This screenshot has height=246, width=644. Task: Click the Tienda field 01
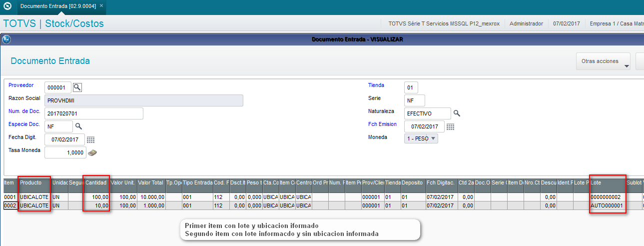pos(411,87)
